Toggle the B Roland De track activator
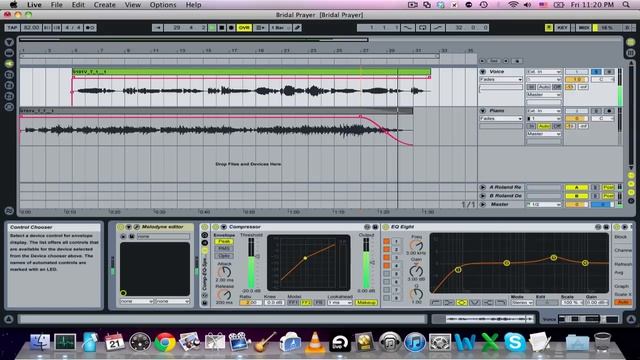 click(576, 196)
